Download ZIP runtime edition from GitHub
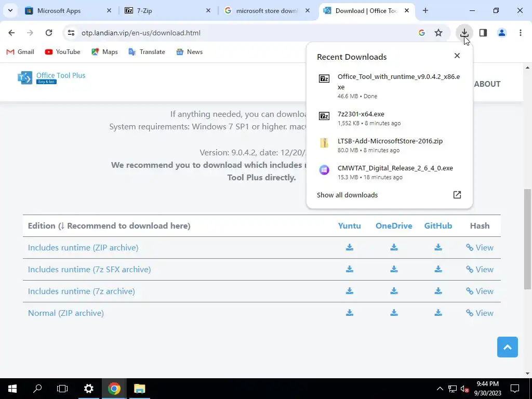This screenshot has height=399, width=532. pos(438,247)
